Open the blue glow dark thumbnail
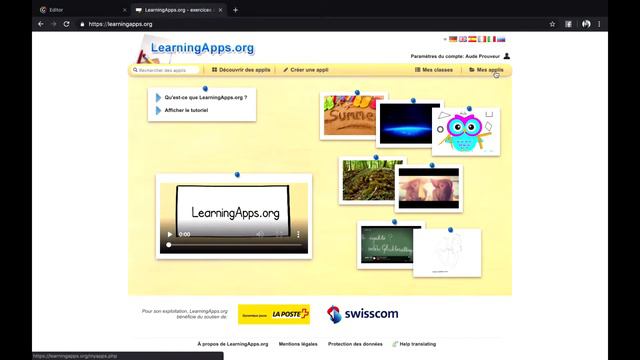This screenshot has height=360, width=640. point(405,124)
